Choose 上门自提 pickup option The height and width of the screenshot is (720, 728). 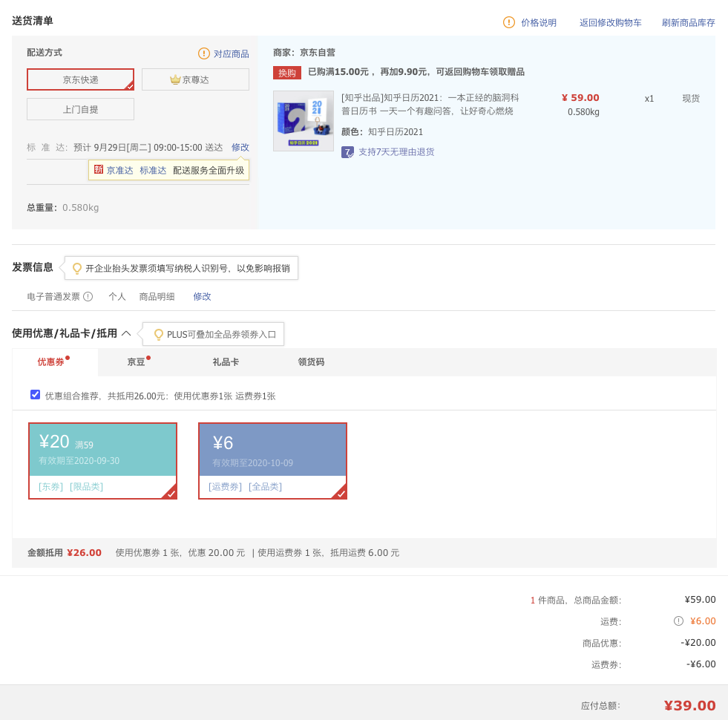[80, 109]
